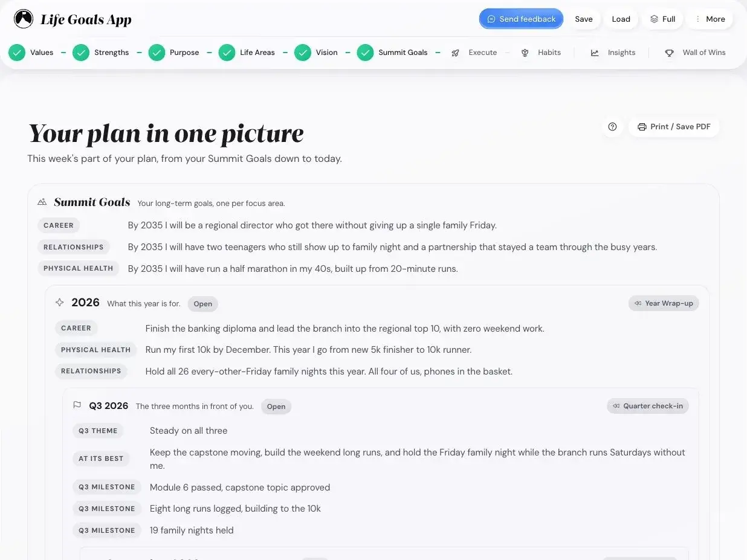Click the goal text about half marathon in my 40s

point(293,269)
